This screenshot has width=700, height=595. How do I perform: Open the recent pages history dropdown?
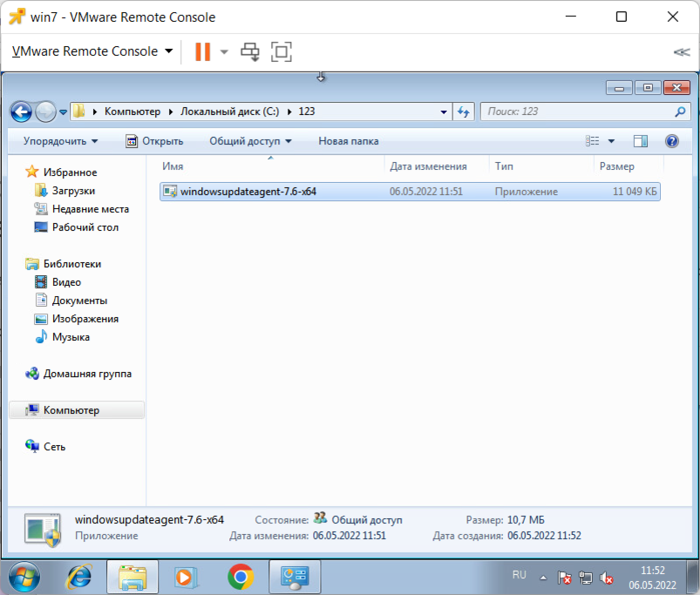(63, 112)
